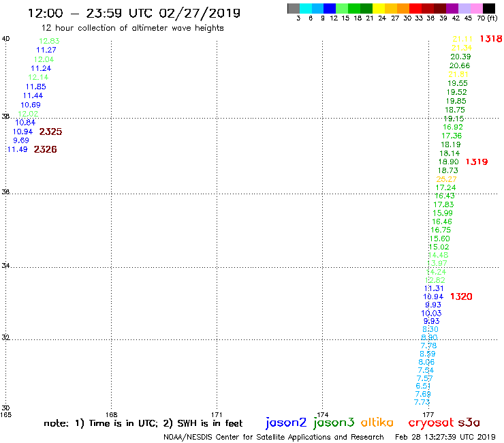Click the maroon swatch in the color legend

pos(440,8)
